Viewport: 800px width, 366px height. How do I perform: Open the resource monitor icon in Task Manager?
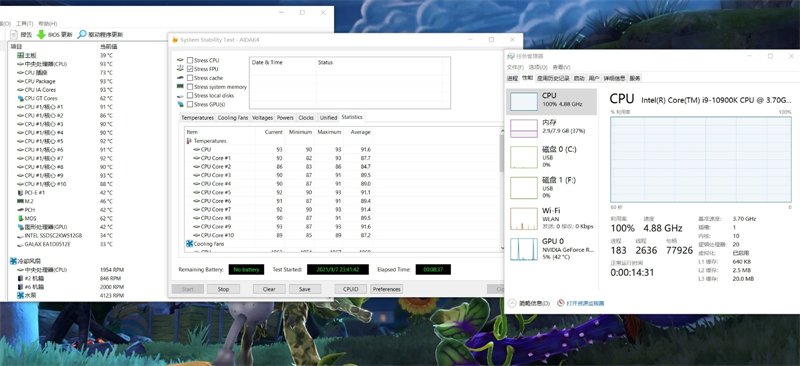pos(561,303)
